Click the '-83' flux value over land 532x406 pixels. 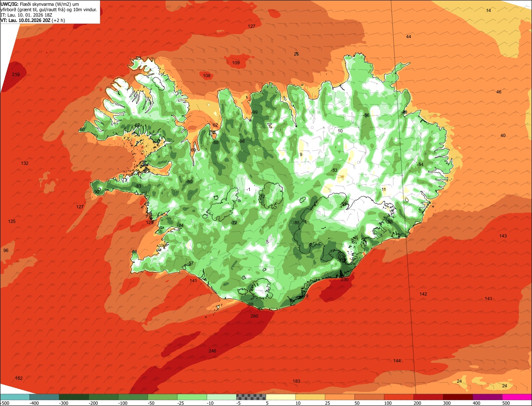(x=138, y=186)
